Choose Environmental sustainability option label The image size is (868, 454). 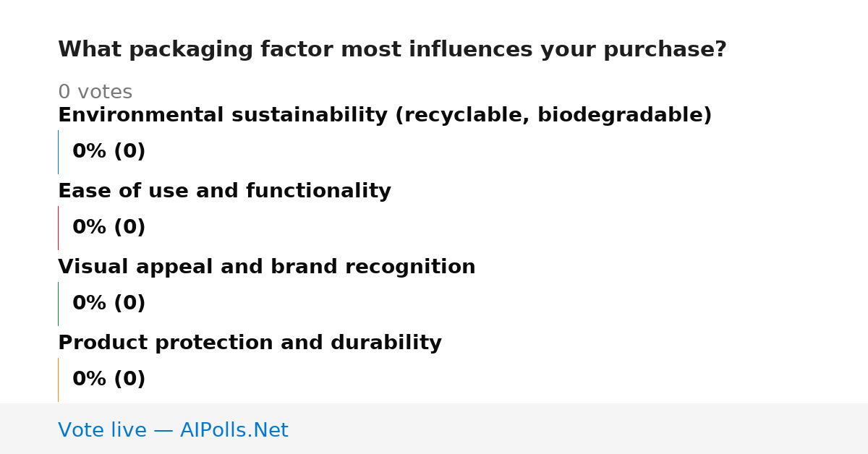point(385,116)
